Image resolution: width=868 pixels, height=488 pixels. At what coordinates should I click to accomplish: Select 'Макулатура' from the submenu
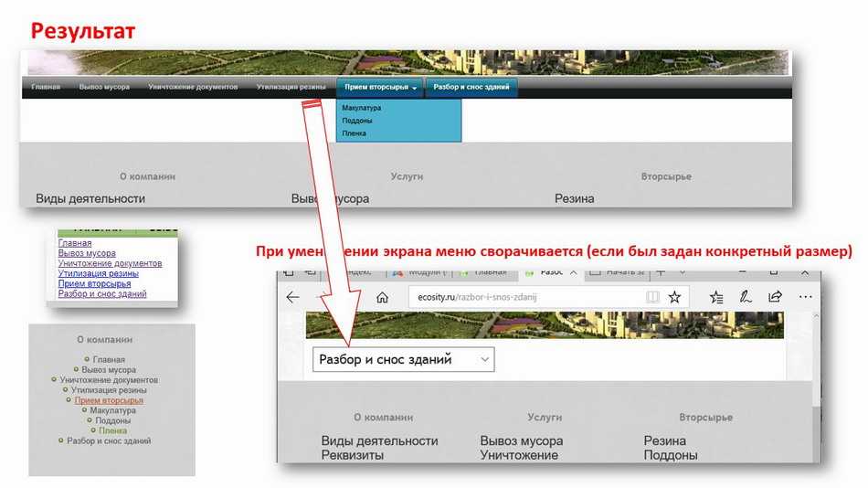click(362, 108)
